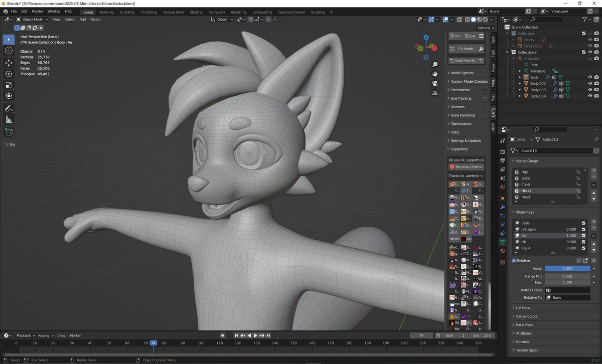This screenshot has width=602, height=364.
Task: Open the Modifiers wrench properties tab
Action: coord(503,207)
